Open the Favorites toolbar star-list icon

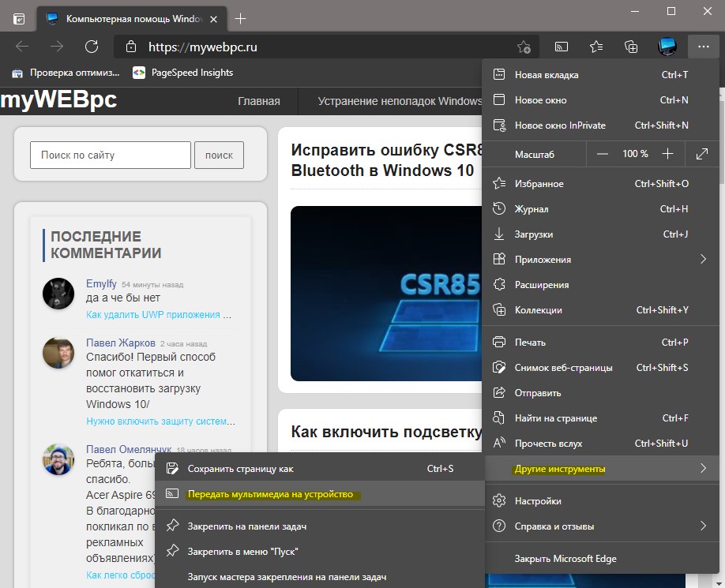(596, 47)
